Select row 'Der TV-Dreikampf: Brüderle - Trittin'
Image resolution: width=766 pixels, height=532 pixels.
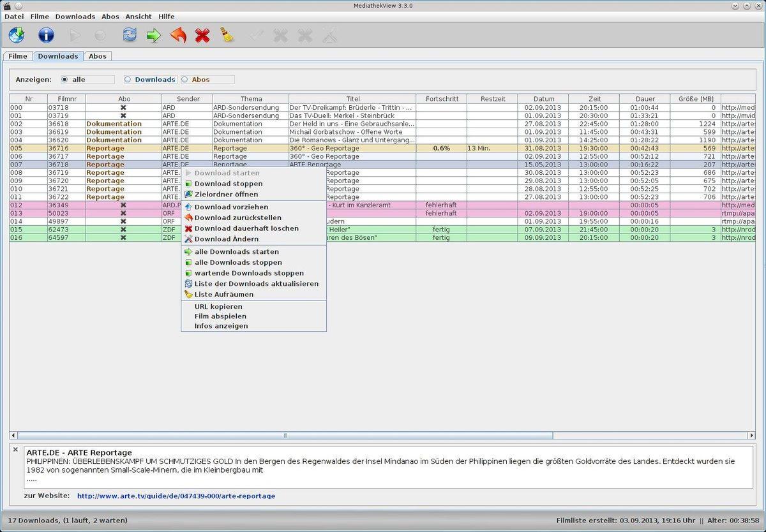[x=383, y=108]
